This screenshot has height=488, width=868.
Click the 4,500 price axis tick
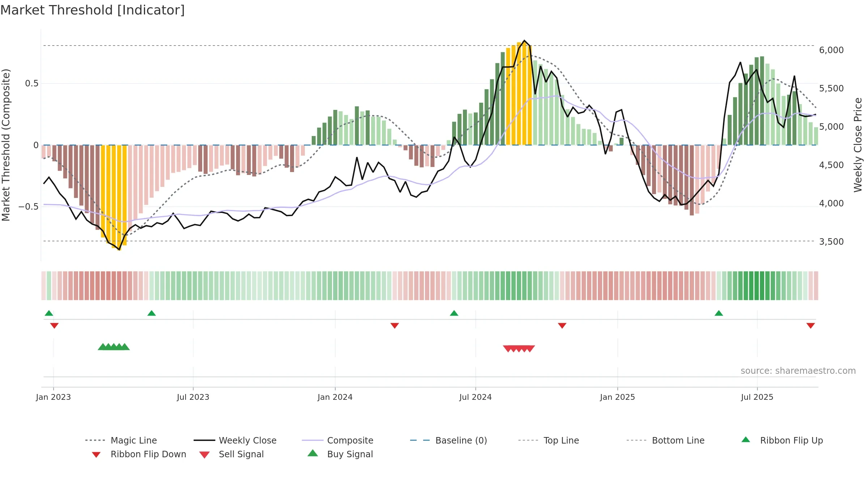[831, 165]
